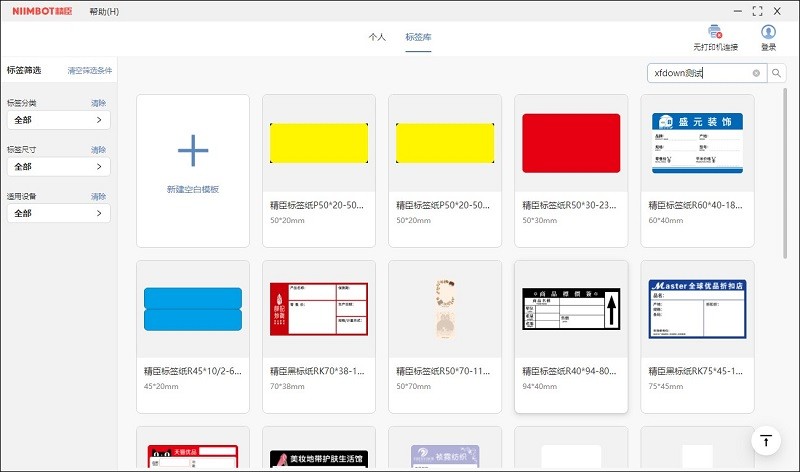The height and width of the screenshot is (472, 800).
Task: Click the 70*38mm size text
Action: click(x=287, y=386)
